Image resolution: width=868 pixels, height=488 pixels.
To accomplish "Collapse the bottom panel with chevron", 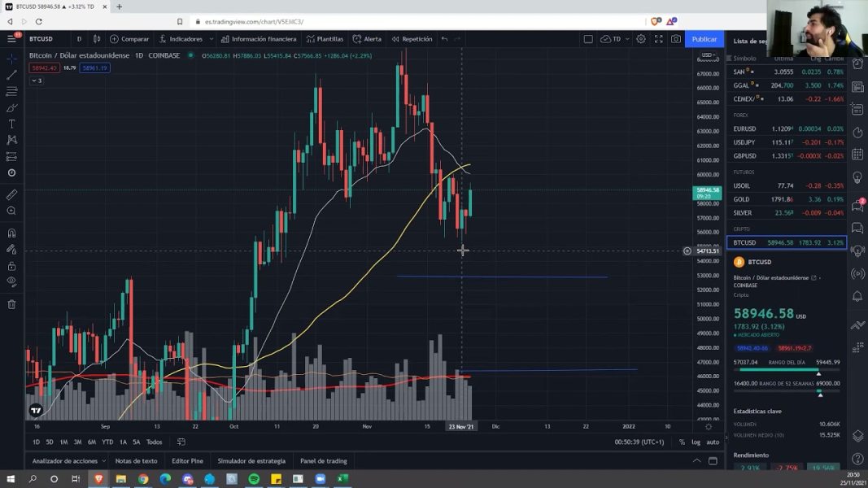I will point(696,461).
